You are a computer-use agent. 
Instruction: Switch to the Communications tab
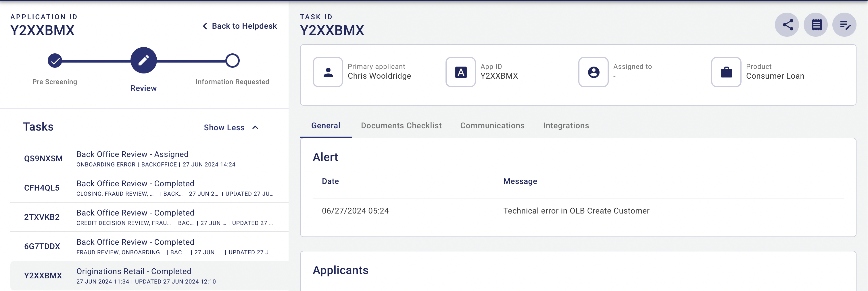pyautogui.click(x=492, y=125)
